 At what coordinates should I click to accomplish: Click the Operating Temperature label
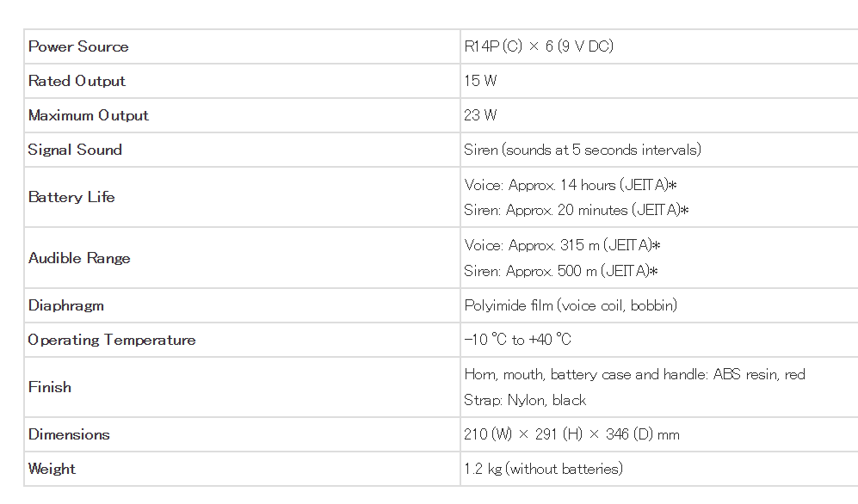point(112,340)
